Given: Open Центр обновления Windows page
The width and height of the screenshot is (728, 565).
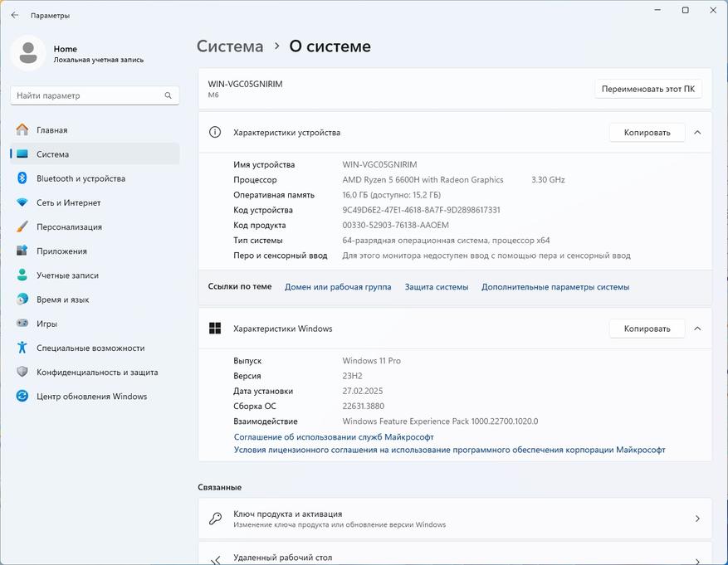Looking at the screenshot, I should coord(95,396).
